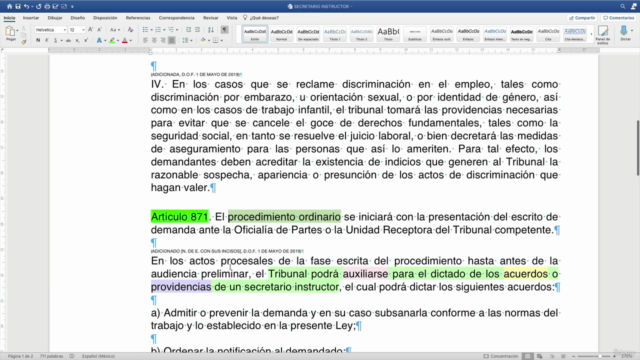Viewport: 640px width, 360px height.
Task: Align text to the left
Action: click(x=146, y=40)
